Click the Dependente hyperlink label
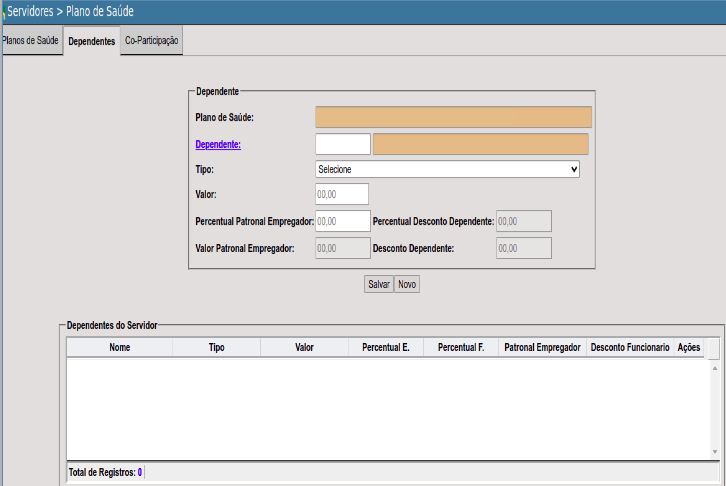This screenshot has height=486, width=726. [x=218, y=144]
